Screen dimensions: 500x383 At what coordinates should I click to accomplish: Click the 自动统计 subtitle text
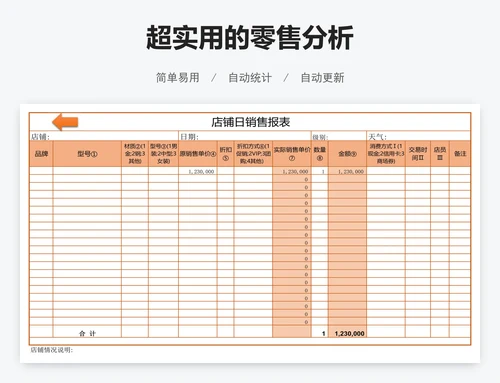[250, 78]
